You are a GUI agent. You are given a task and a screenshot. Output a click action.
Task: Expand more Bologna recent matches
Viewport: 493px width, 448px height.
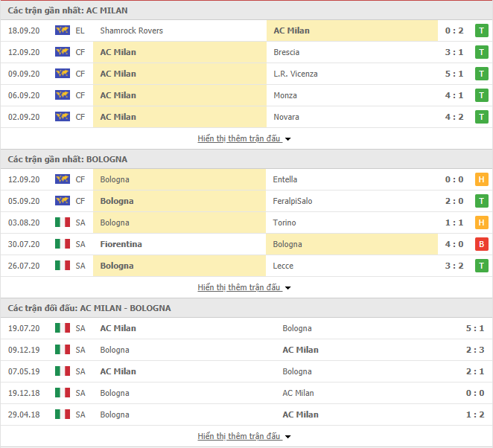[x=244, y=287]
